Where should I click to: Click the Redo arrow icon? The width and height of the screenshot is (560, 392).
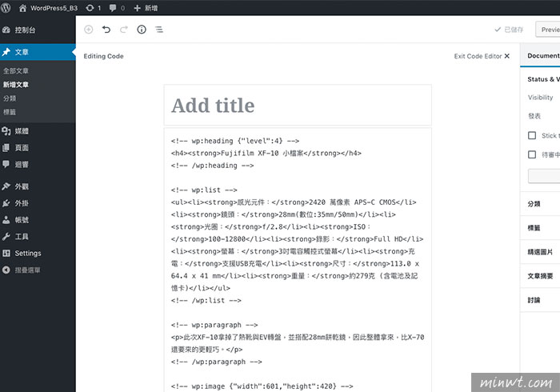(123, 30)
